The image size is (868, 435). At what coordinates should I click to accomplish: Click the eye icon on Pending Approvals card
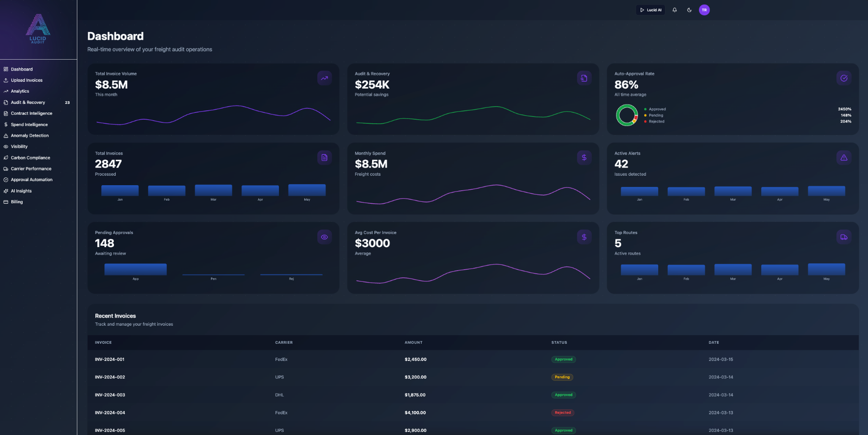pyautogui.click(x=324, y=237)
